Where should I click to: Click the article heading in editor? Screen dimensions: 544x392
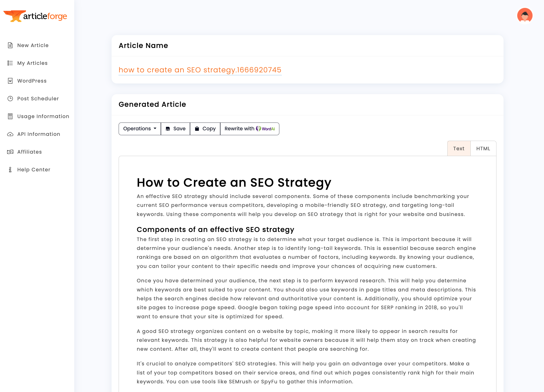[234, 183]
